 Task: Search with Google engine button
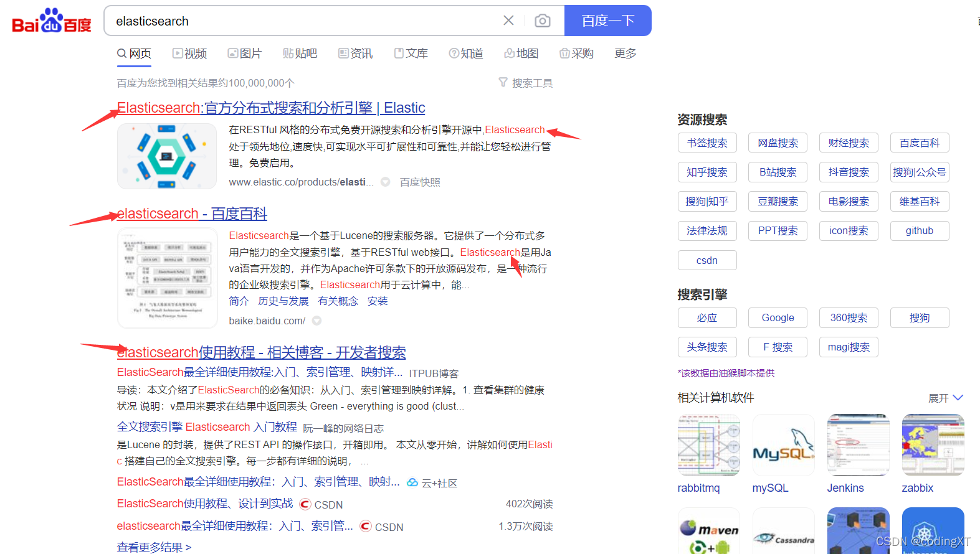tap(778, 317)
